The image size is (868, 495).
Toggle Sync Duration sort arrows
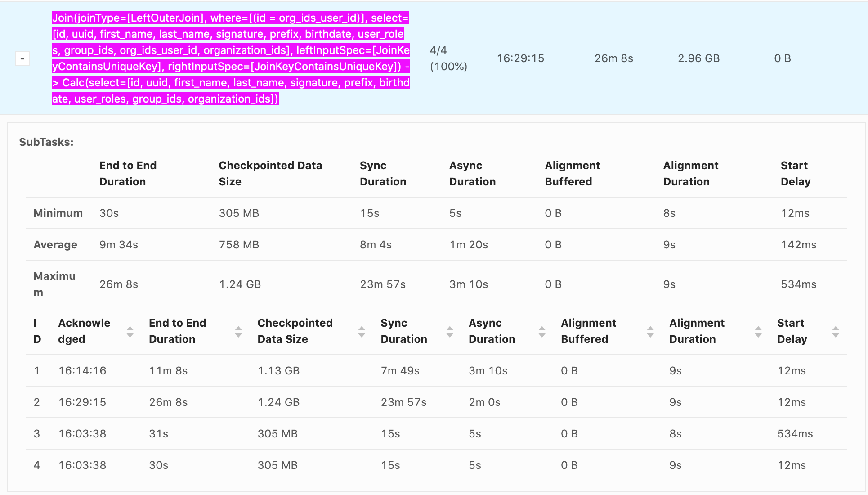(450, 332)
